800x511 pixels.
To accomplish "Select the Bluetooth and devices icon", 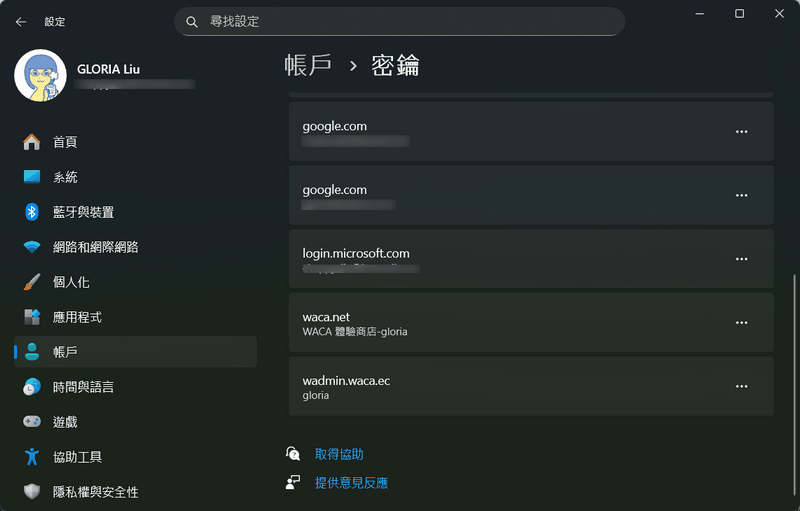I will [x=32, y=212].
